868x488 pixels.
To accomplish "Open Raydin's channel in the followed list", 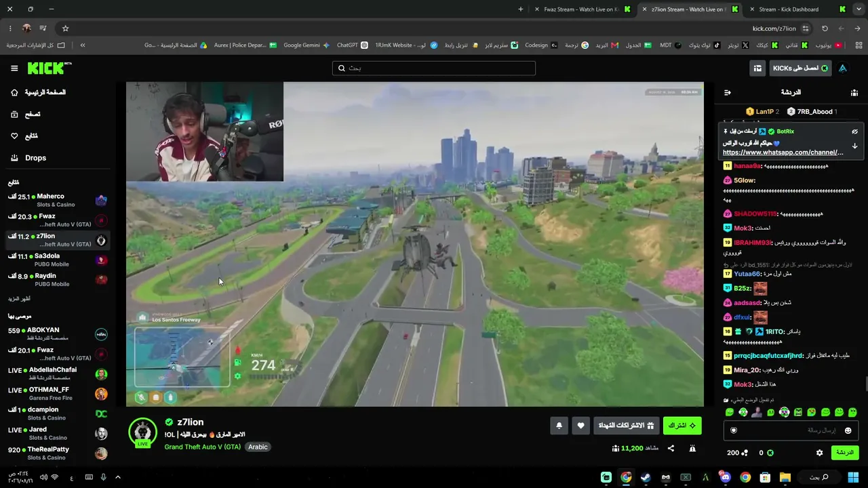I will (x=58, y=279).
